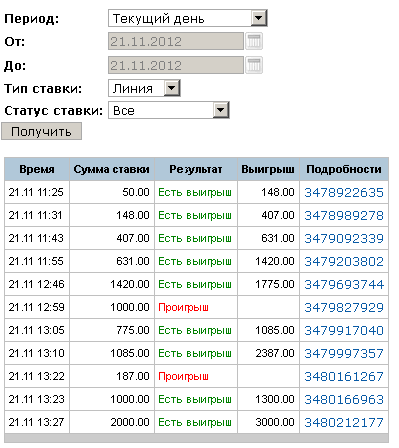Click the До date field
399x448 pixels.
coord(176,65)
